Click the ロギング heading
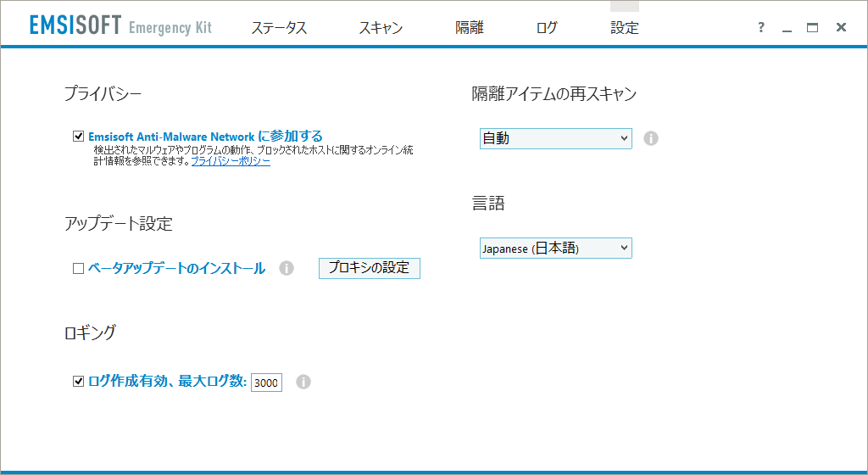 pos(90,332)
